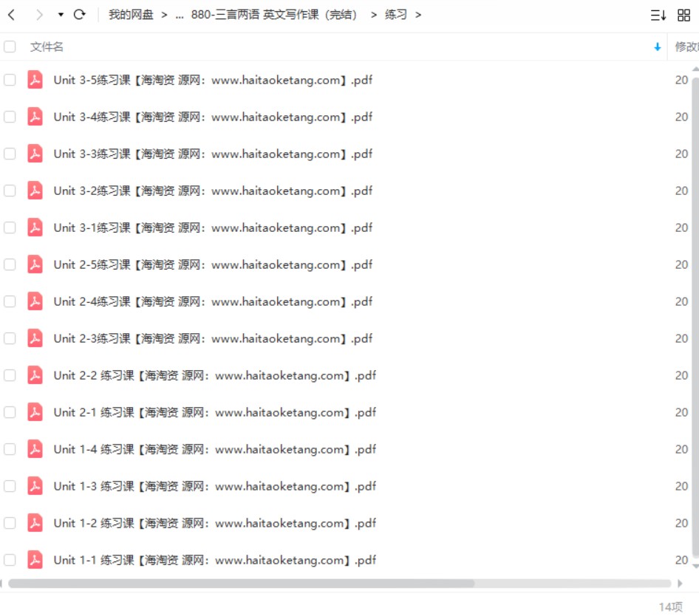Select the Unit 1-1 练习课 file name
The height and width of the screenshot is (616, 699).
(x=215, y=561)
